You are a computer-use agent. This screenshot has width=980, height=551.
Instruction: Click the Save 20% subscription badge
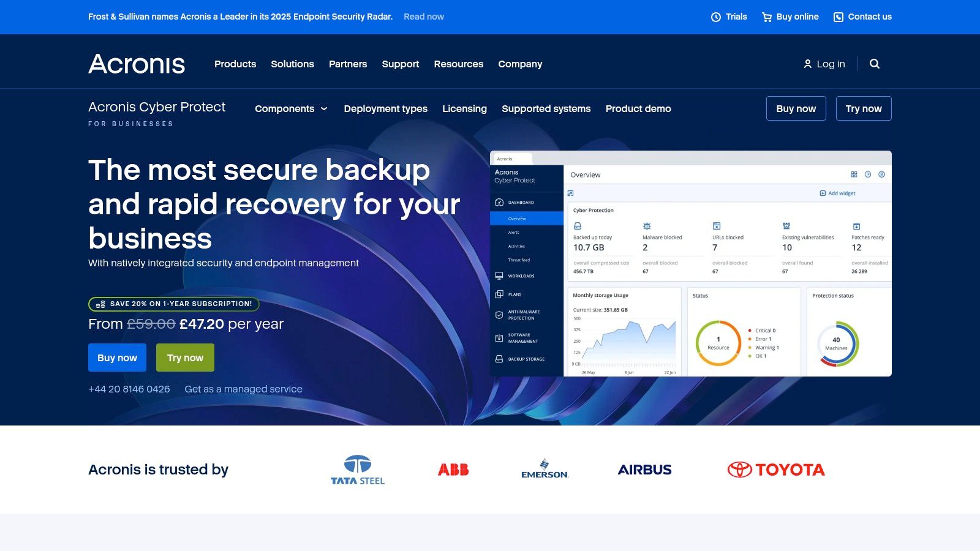click(174, 304)
